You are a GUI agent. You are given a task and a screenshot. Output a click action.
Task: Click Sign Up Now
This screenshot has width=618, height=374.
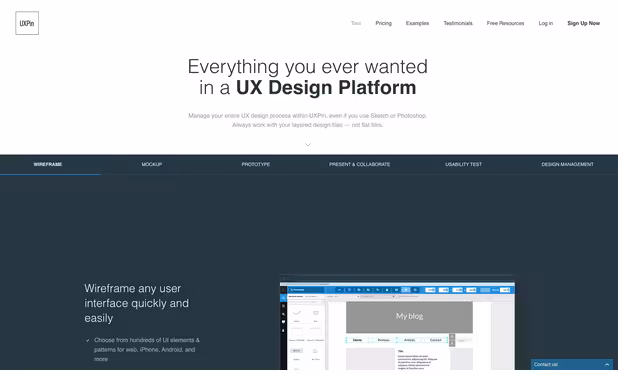pyautogui.click(x=584, y=23)
